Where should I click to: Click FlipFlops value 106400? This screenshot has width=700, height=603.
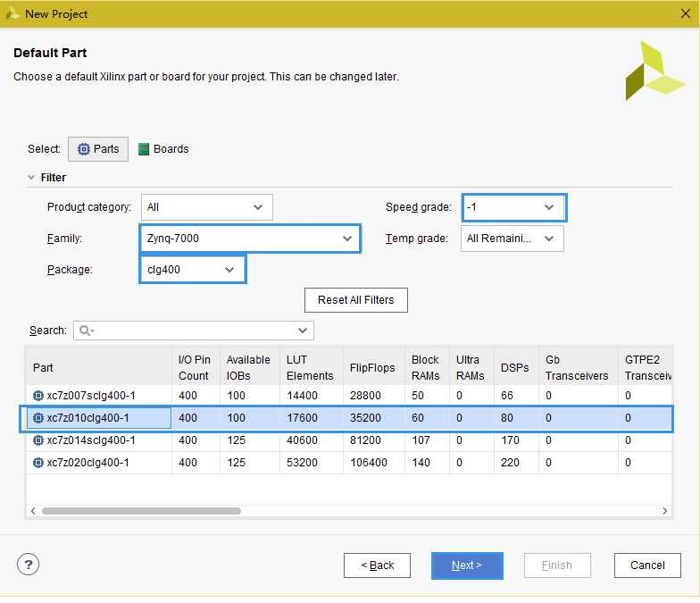[369, 463]
